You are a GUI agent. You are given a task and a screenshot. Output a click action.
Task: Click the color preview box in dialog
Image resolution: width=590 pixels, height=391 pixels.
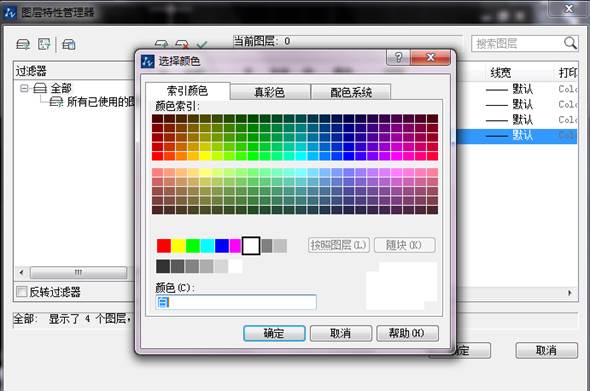pyautogui.click(x=402, y=286)
